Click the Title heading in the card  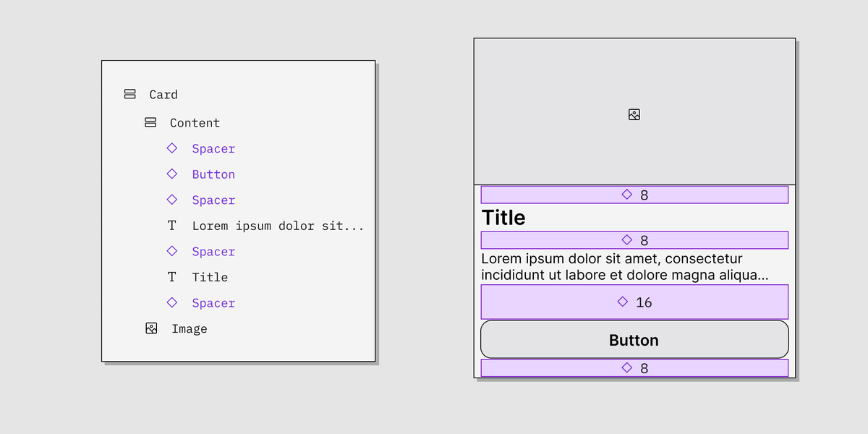(503, 218)
